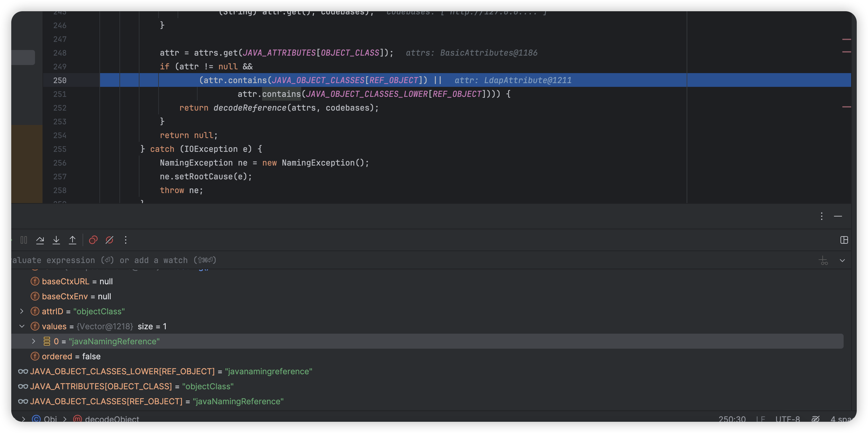Select the JAVA_OBJECT_CLASSES[REF_OBJECT] watch
This screenshot has height=433, width=868.
point(151,401)
